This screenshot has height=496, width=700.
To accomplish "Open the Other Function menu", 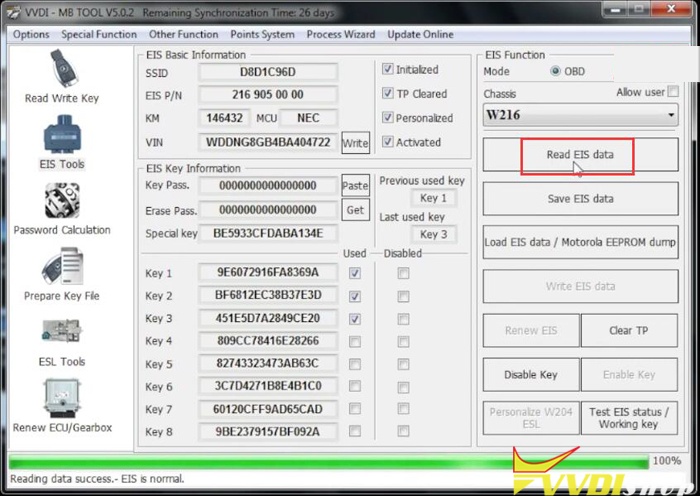I will [x=183, y=34].
